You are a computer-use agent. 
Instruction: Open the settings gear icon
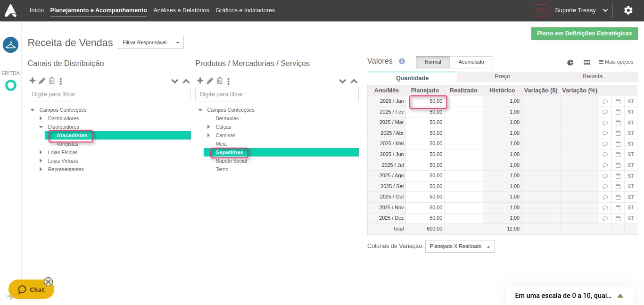tap(628, 10)
